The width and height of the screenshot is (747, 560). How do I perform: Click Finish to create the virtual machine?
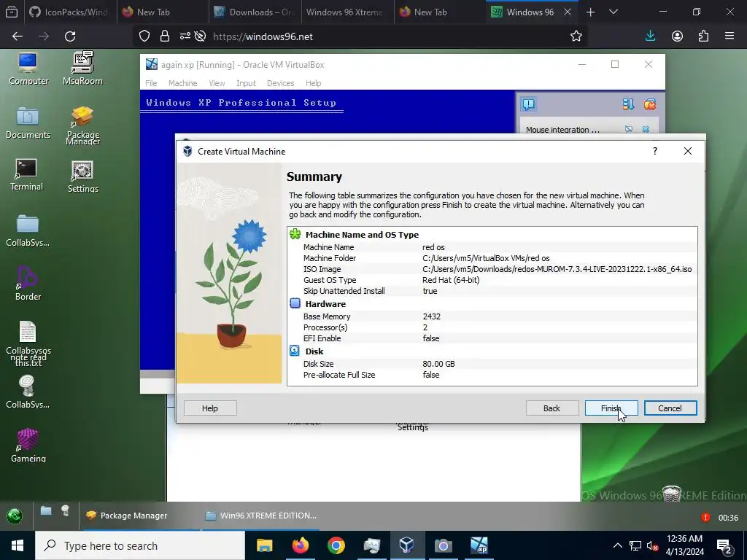coord(611,408)
